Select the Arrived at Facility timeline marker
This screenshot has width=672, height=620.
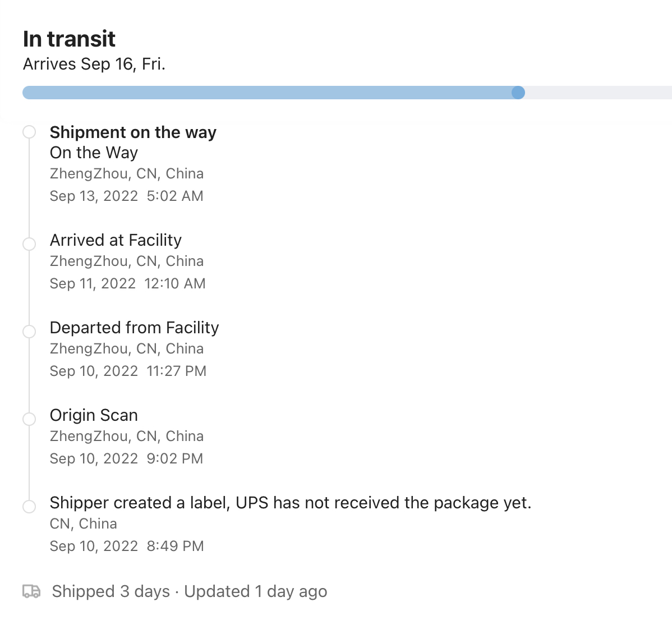(x=29, y=244)
